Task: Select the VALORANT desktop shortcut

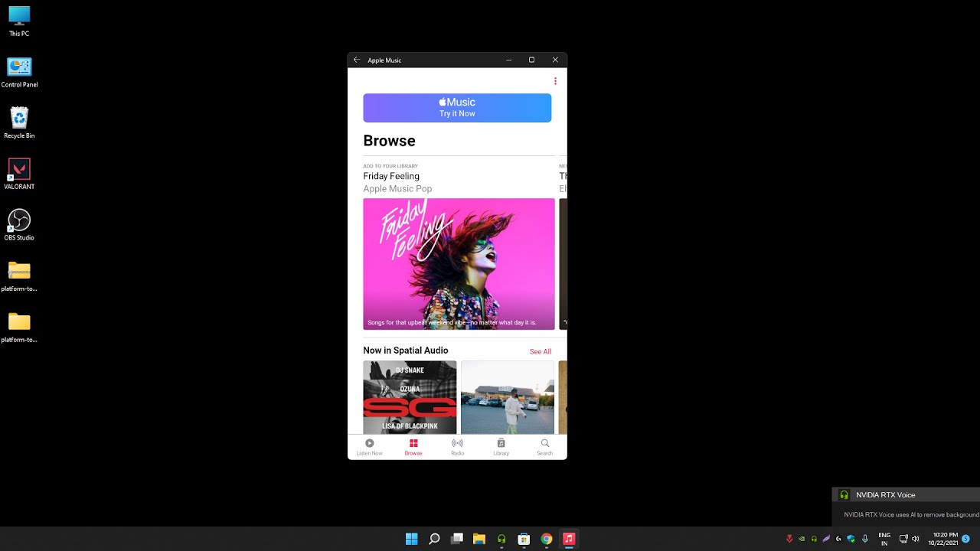Action: 19,174
